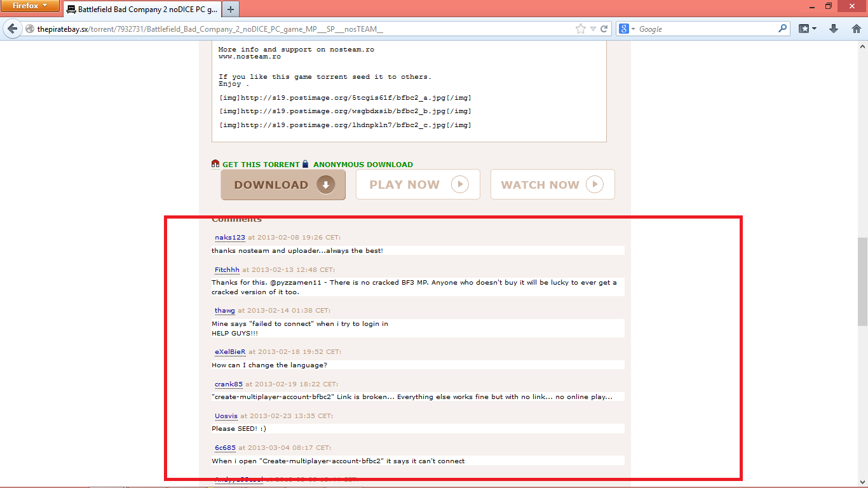The image size is (868, 488).
Task: Click the bfbc2_b.jpg image URL line
Action: click(x=345, y=111)
